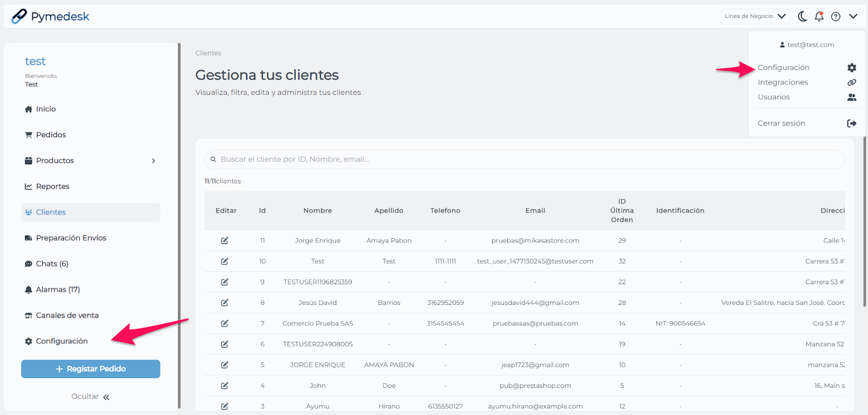Open Linea de Negocio dropdown
Image resolution: width=868 pixels, height=415 pixels.
[x=755, y=16]
